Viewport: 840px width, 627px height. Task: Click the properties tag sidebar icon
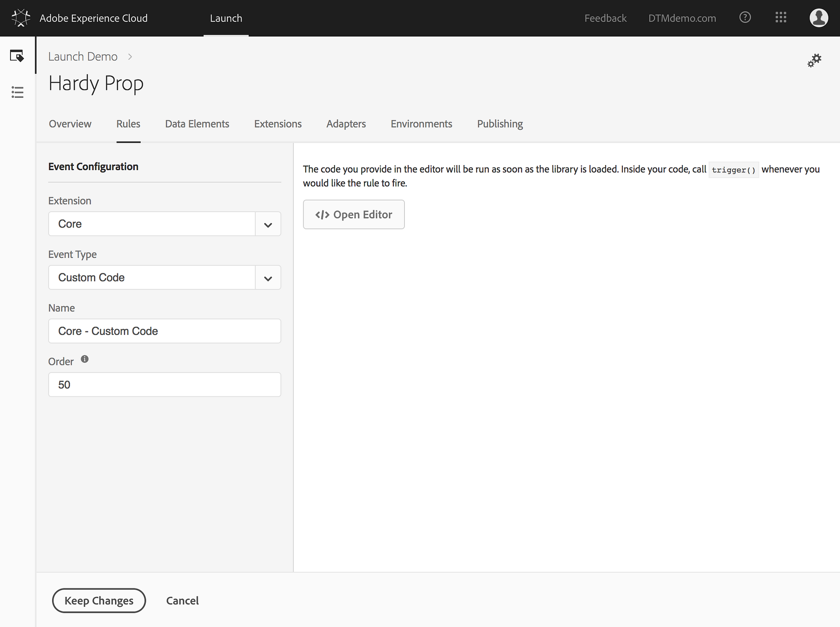(x=17, y=56)
